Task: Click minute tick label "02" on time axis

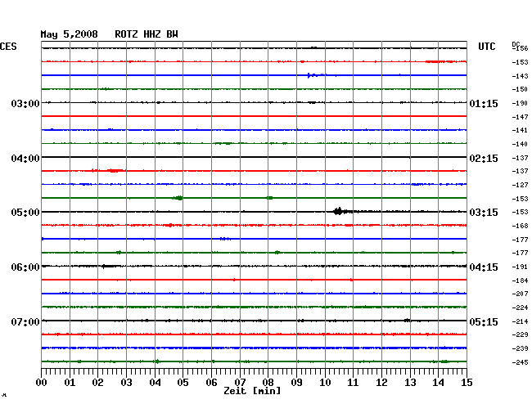Action: [97, 383]
